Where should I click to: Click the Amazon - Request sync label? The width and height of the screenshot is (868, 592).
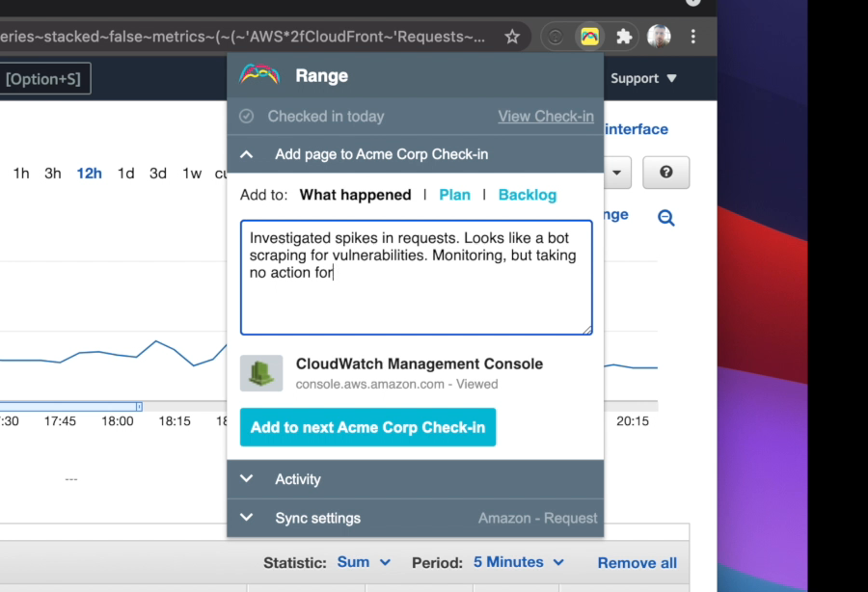coord(537,518)
